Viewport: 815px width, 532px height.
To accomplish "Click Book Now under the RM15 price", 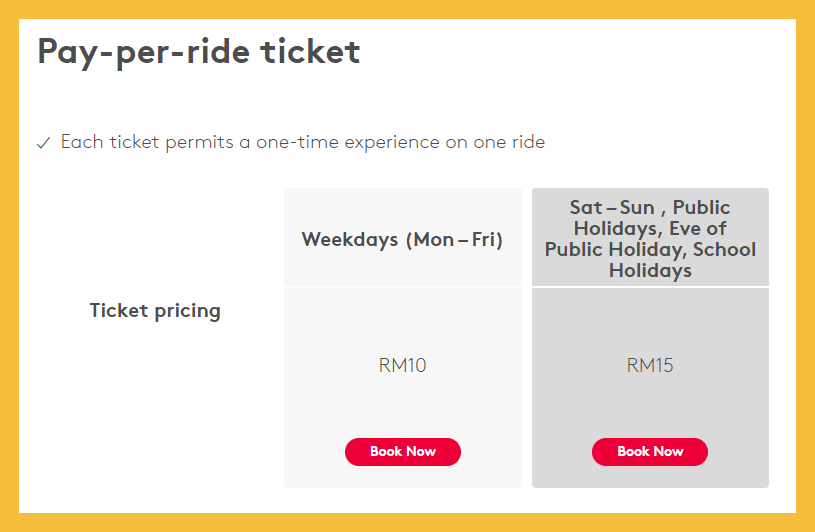I will click(650, 452).
